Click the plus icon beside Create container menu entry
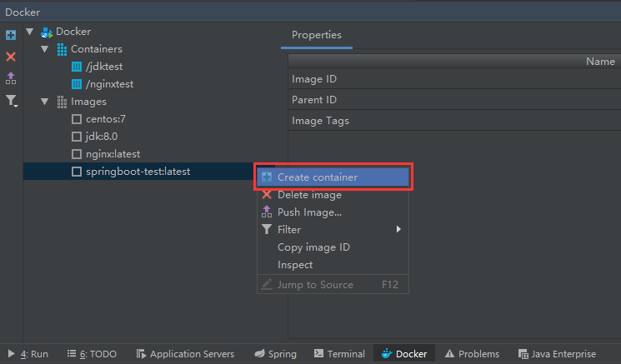 pos(267,177)
